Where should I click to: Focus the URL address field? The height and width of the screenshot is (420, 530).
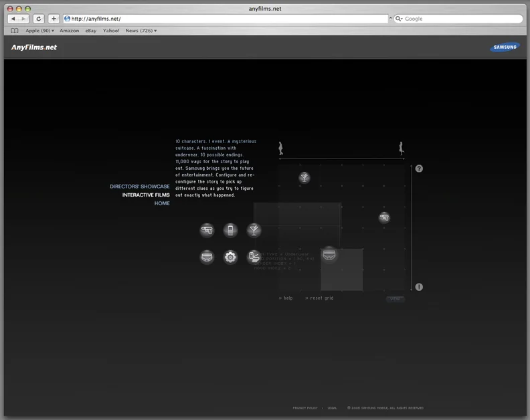[226, 19]
